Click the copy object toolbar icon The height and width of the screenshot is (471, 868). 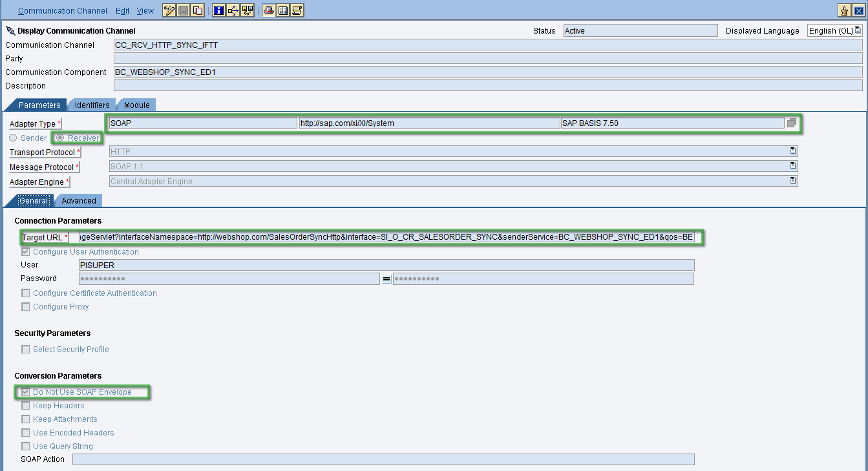[x=198, y=10]
